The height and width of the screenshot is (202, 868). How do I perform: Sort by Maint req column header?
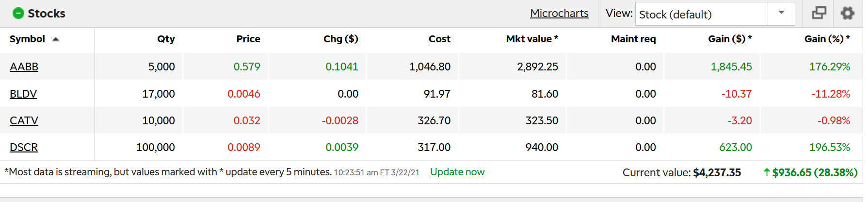(x=633, y=39)
